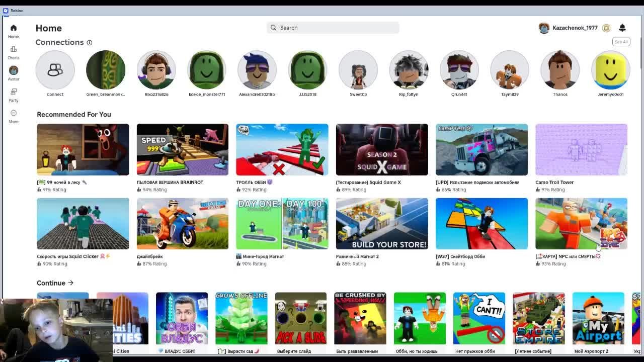Image resolution: width=644 pixels, height=362 pixels.
Task: Open the Pick a Slide thumbnail
Action: coord(301,318)
